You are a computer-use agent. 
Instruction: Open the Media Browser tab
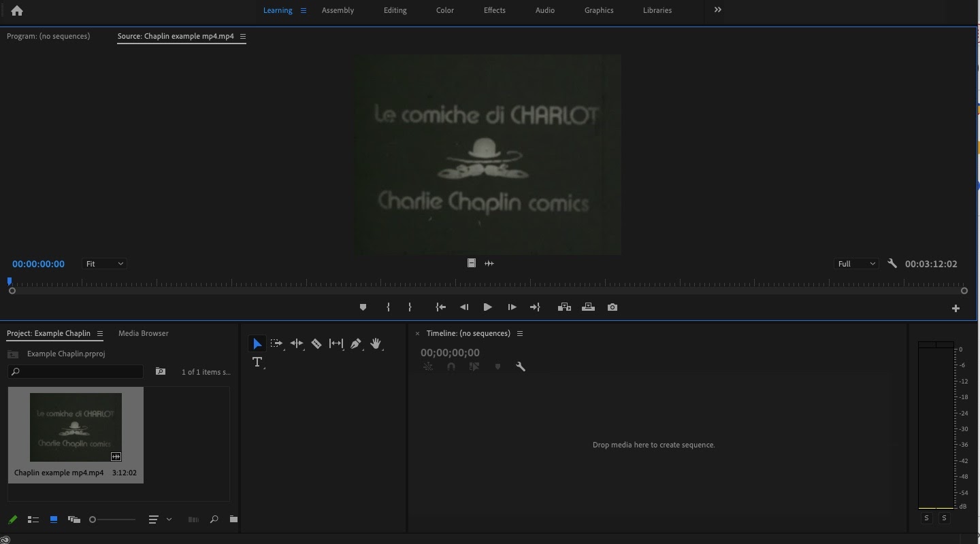(144, 333)
